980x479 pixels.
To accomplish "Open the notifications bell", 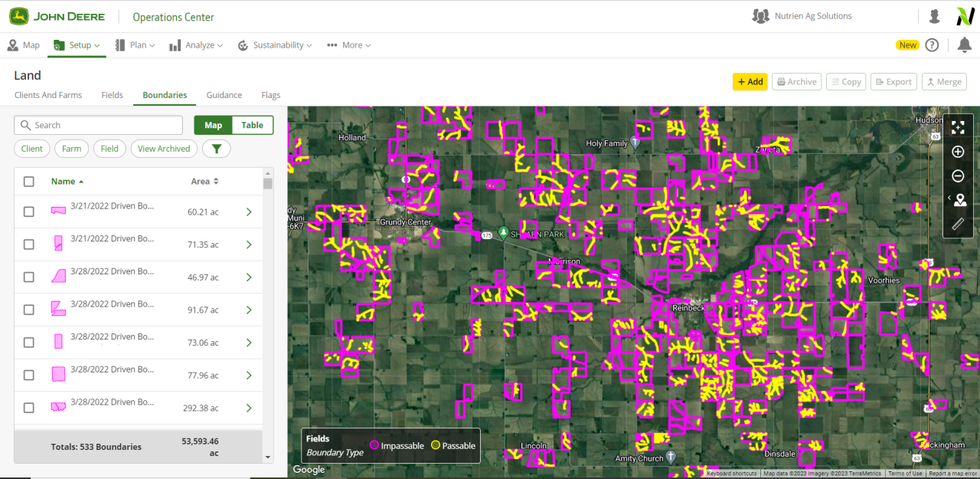I will pyautogui.click(x=964, y=45).
